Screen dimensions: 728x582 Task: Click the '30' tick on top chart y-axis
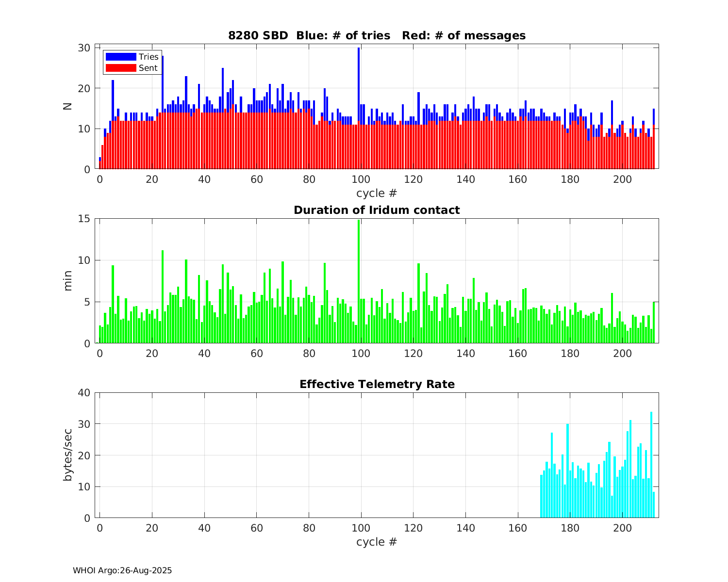point(84,48)
